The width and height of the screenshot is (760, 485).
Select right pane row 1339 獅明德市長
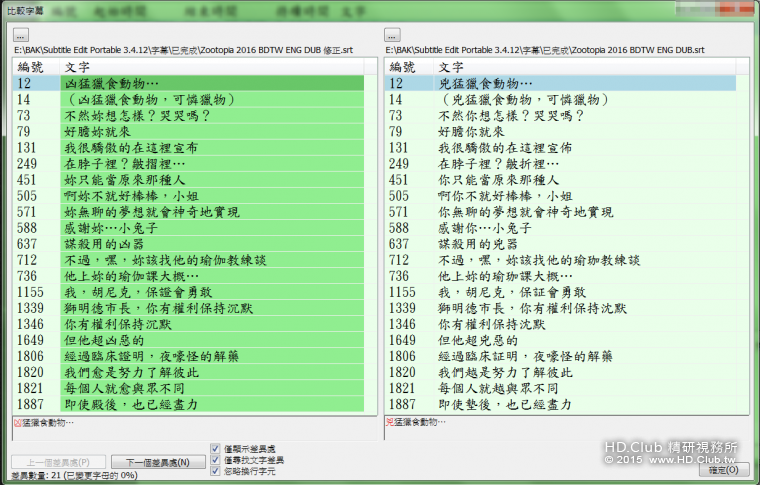(x=561, y=308)
